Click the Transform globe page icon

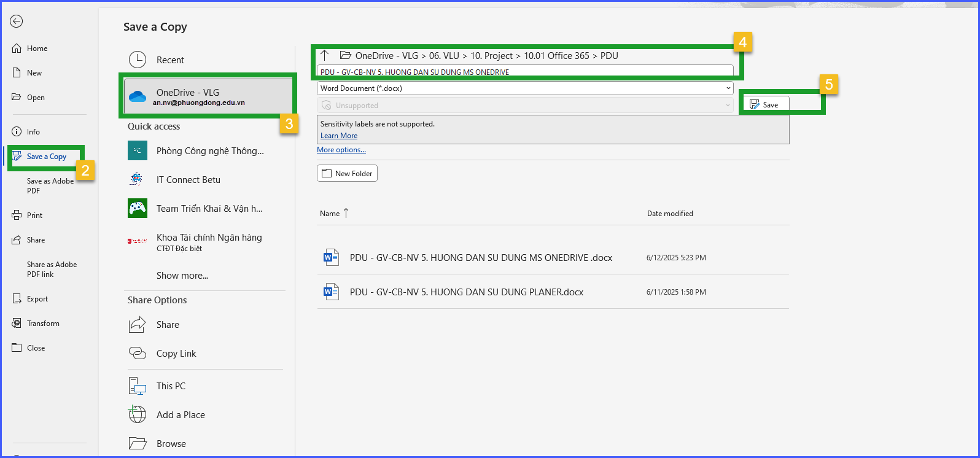[17, 324]
